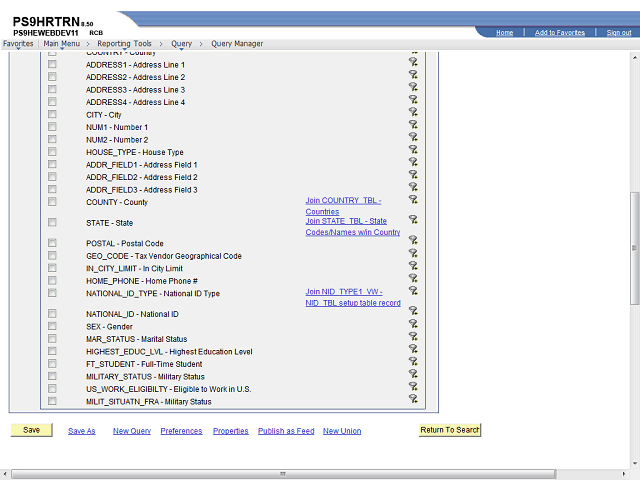Start a New Query
Image resolution: width=640 pixels, height=480 pixels.
(x=132, y=431)
